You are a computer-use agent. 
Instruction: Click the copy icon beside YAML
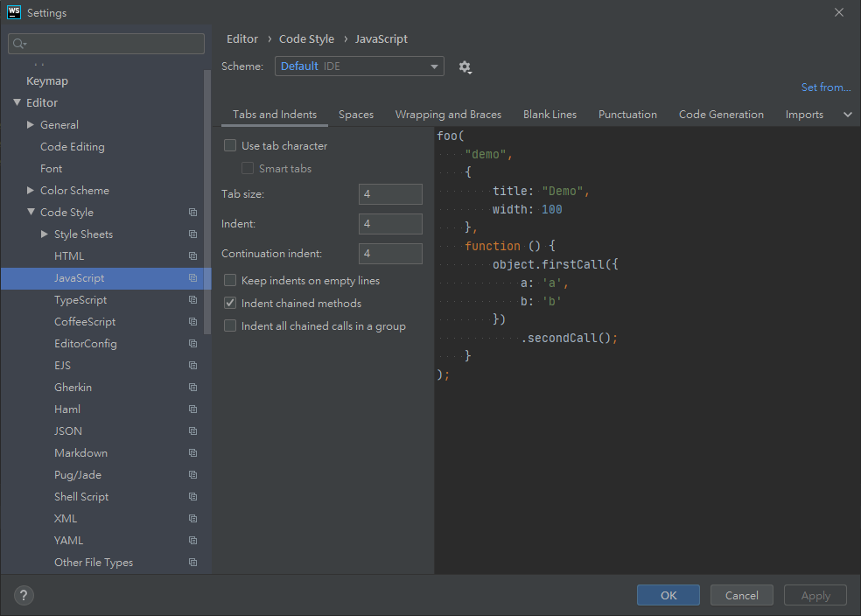tap(192, 541)
